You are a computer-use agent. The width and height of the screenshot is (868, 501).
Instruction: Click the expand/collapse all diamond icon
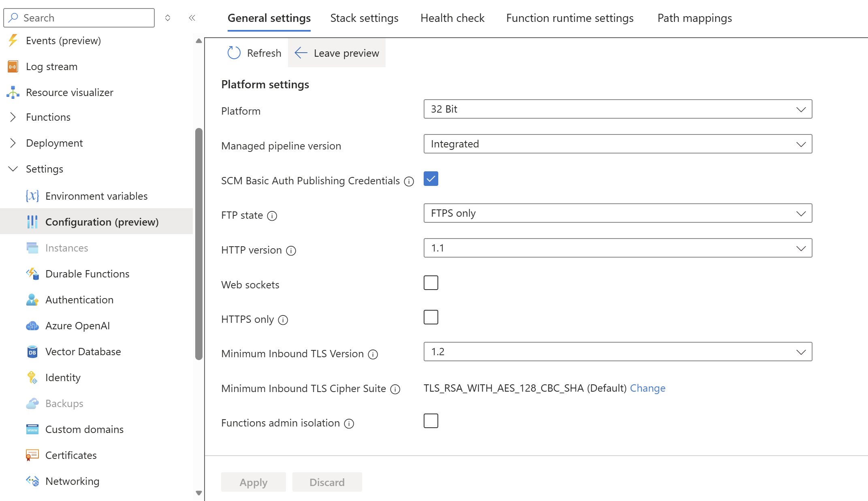pyautogui.click(x=168, y=18)
